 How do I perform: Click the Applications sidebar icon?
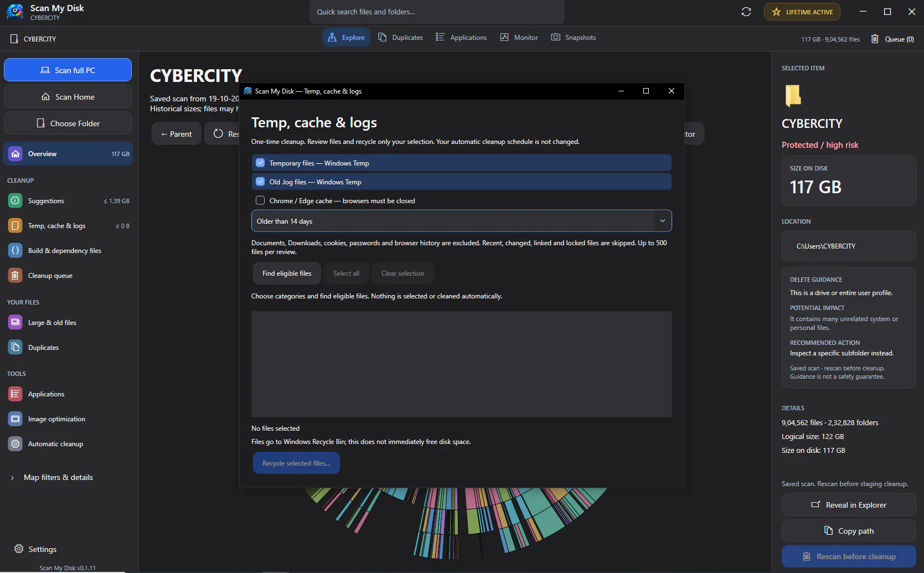[16, 394]
